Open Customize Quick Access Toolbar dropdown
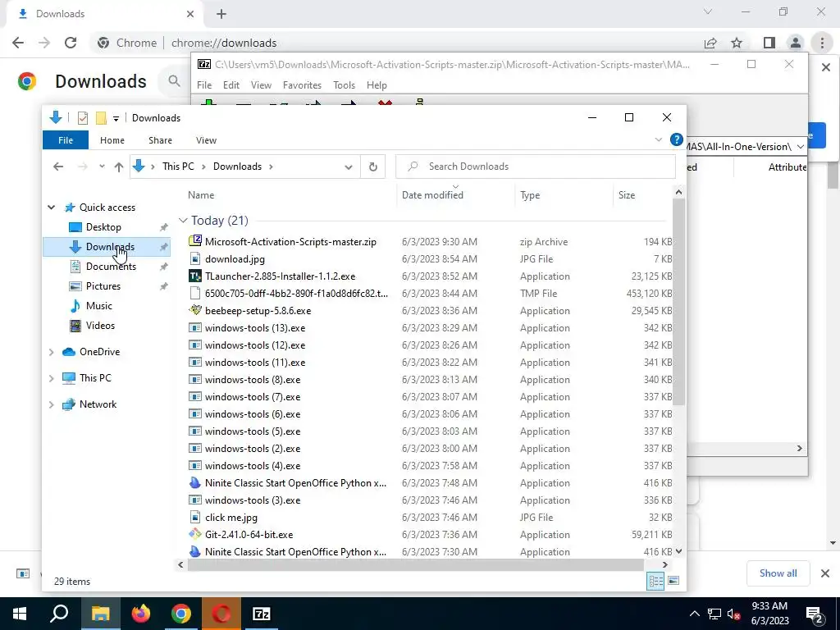Image resolution: width=840 pixels, height=630 pixels. pyautogui.click(x=116, y=118)
